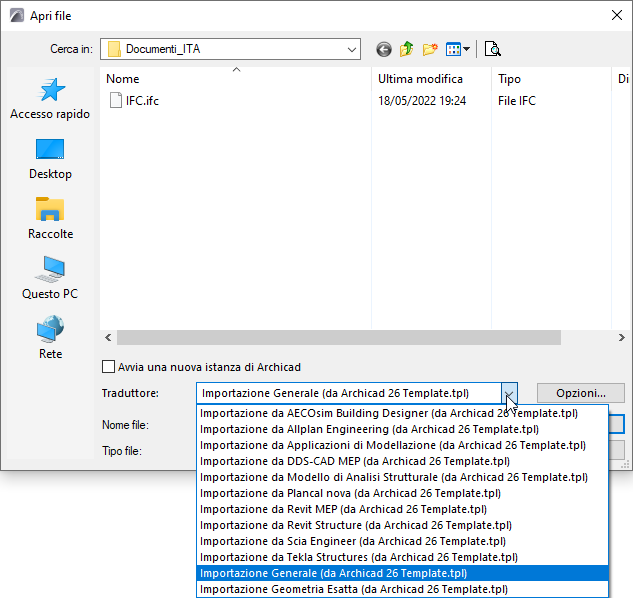Navigate to Questo PC
Viewport: 633px width, 598px height.
[x=50, y=278]
